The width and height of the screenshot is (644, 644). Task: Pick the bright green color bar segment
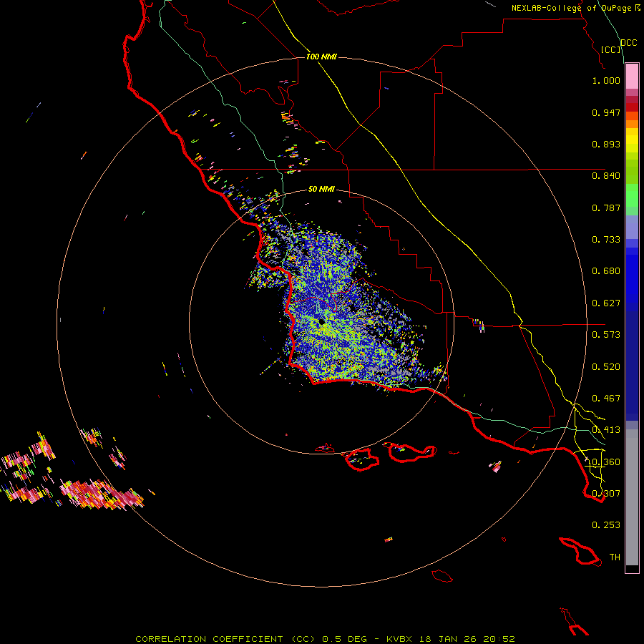coord(632,195)
